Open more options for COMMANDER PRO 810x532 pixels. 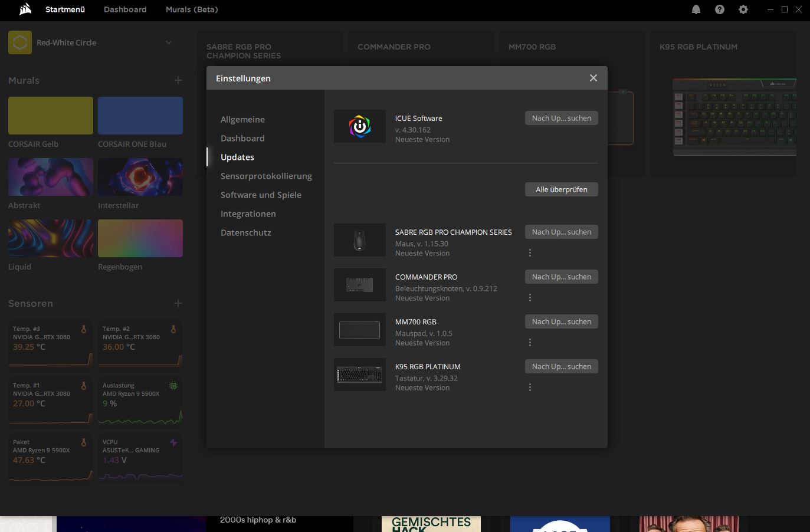tap(530, 298)
